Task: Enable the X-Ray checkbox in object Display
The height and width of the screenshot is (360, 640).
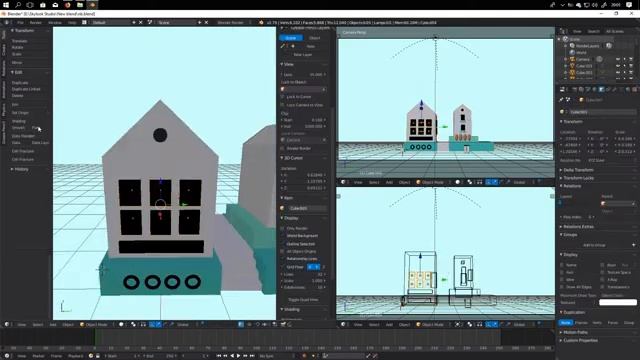Action: [602, 280]
